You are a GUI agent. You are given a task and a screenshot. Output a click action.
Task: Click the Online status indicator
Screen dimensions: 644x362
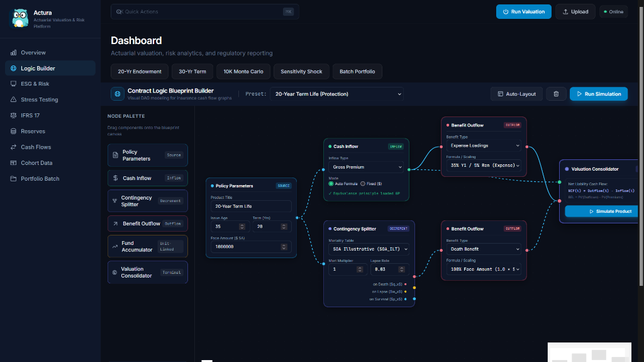(614, 11)
